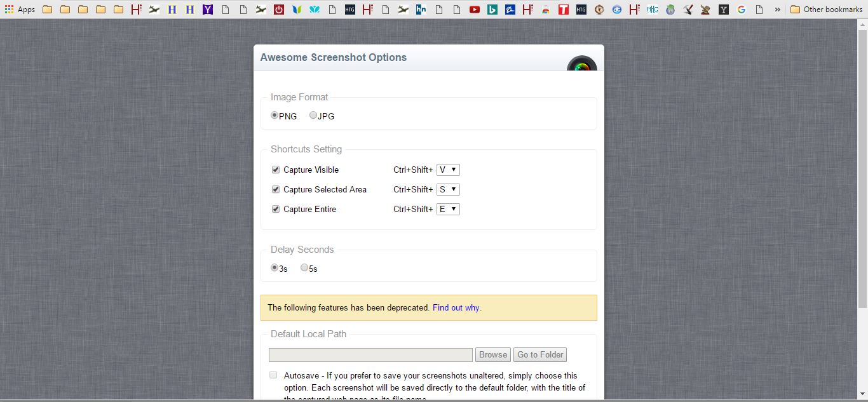Select the JPG image format
Viewport: 868px width, 402px height.
[x=313, y=115]
